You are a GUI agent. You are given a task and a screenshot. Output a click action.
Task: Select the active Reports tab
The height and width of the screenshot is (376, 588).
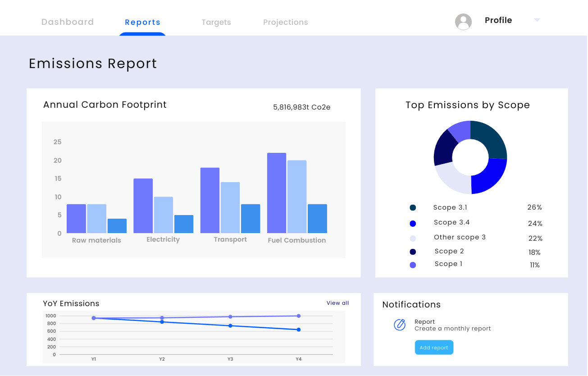[142, 22]
